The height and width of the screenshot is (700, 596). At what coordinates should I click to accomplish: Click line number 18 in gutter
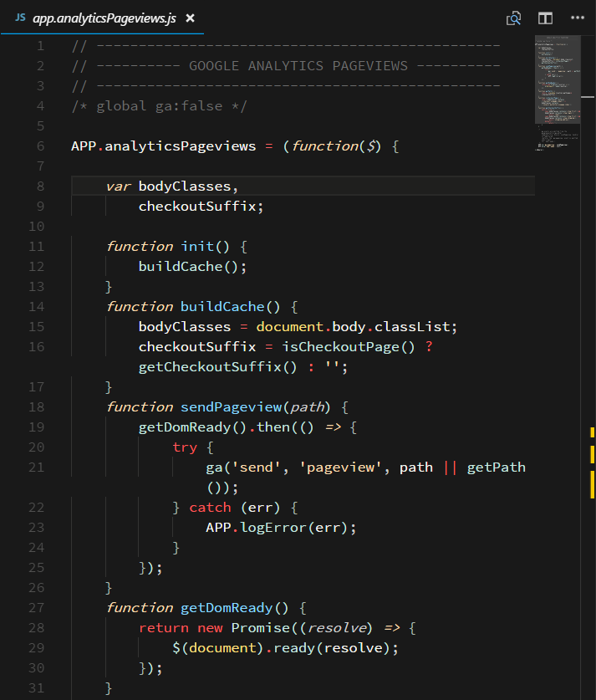click(37, 407)
